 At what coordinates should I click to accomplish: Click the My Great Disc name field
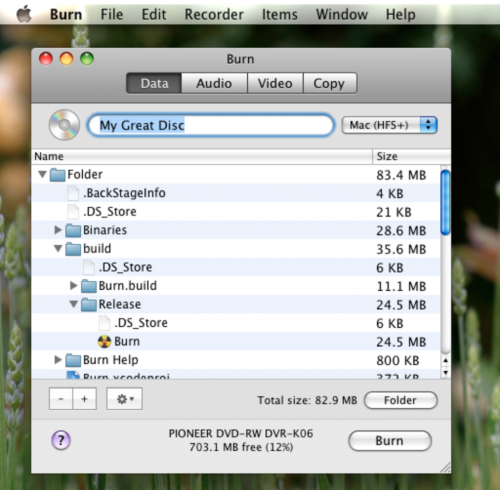point(211,125)
